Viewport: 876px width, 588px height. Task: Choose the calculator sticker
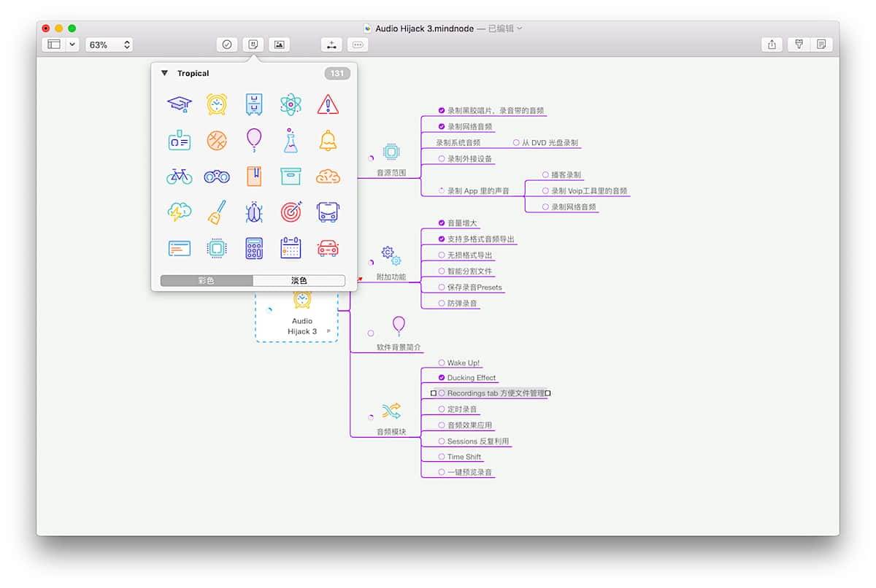pyautogui.click(x=254, y=248)
